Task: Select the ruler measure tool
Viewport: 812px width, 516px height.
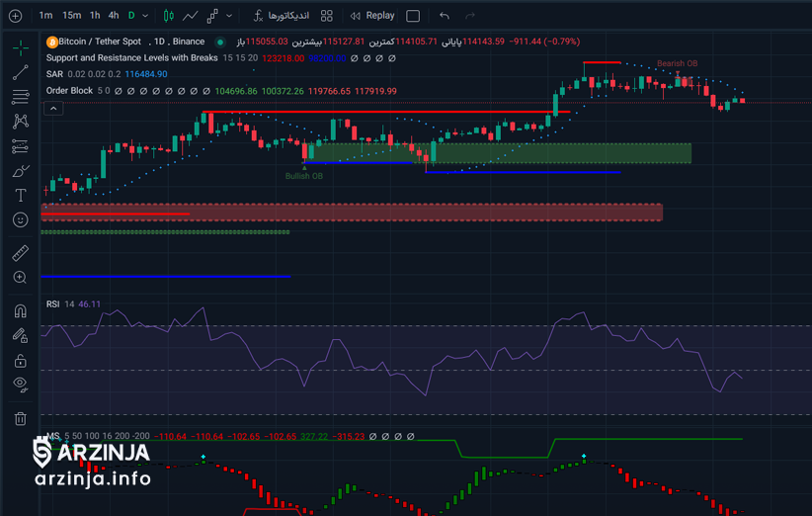Action: 21,253
